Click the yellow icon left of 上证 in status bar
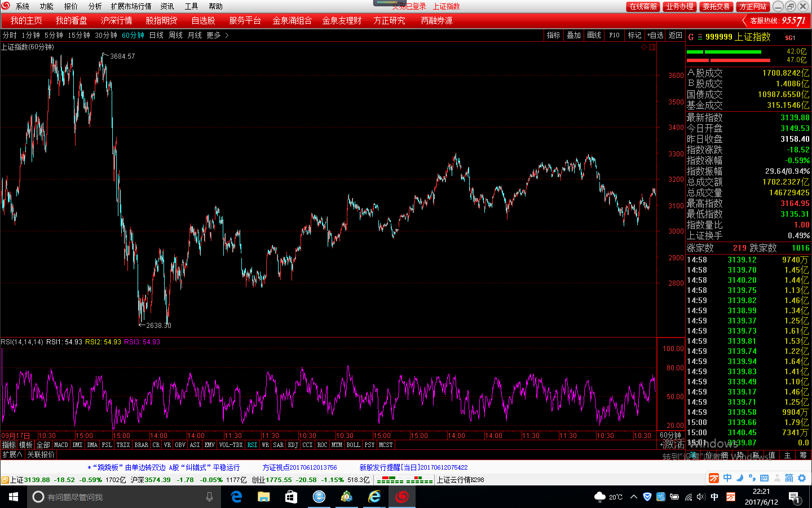 pyautogui.click(x=5, y=480)
